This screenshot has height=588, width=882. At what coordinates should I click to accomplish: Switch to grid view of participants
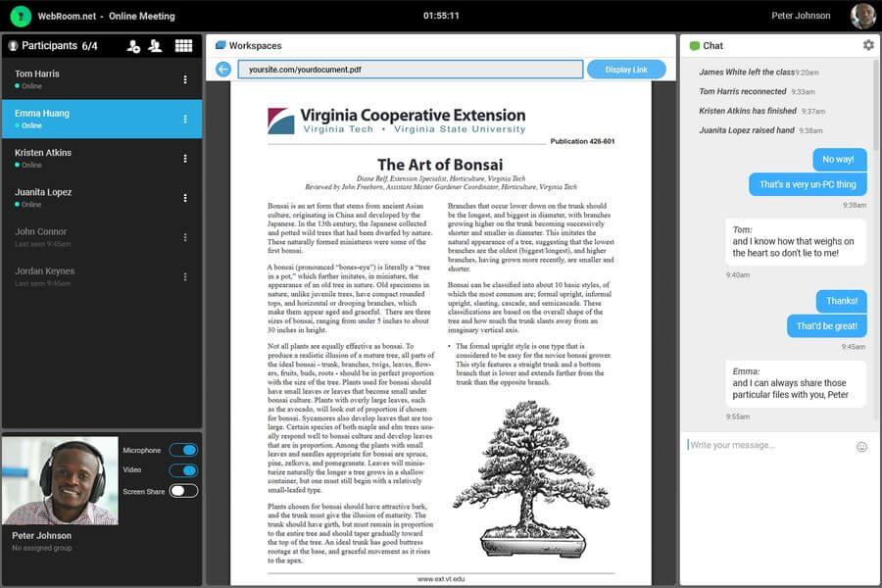pyautogui.click(x=183, y=46)
